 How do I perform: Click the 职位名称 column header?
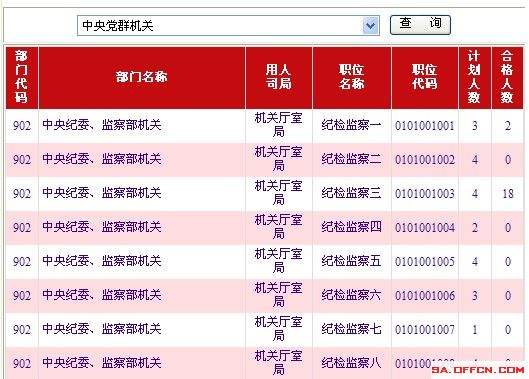(352, 78)
